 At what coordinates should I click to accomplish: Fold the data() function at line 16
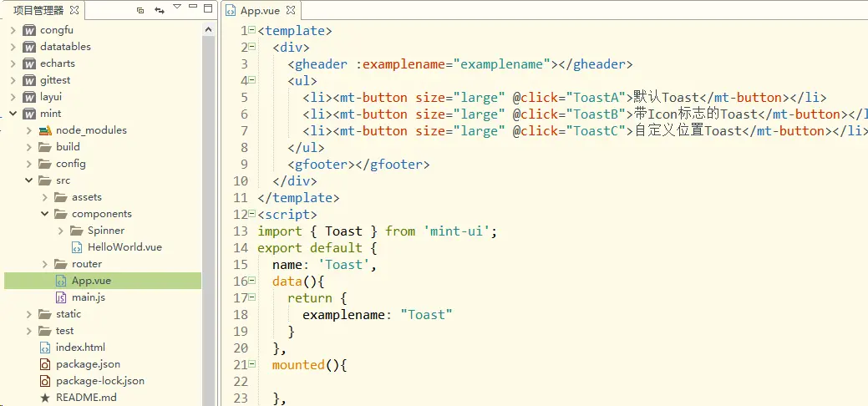251,281
